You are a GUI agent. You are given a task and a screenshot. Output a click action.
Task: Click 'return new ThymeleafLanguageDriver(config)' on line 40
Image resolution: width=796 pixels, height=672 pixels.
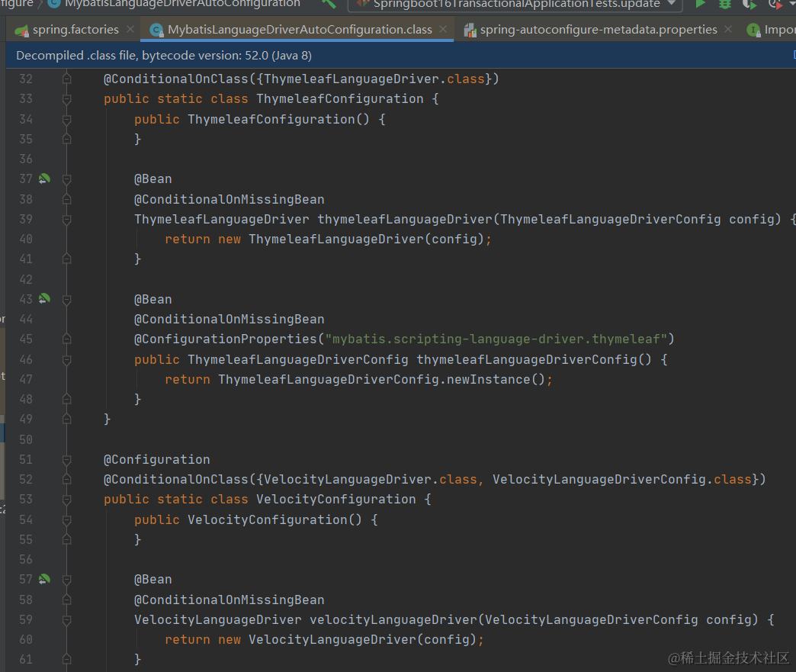click(328, 239)
